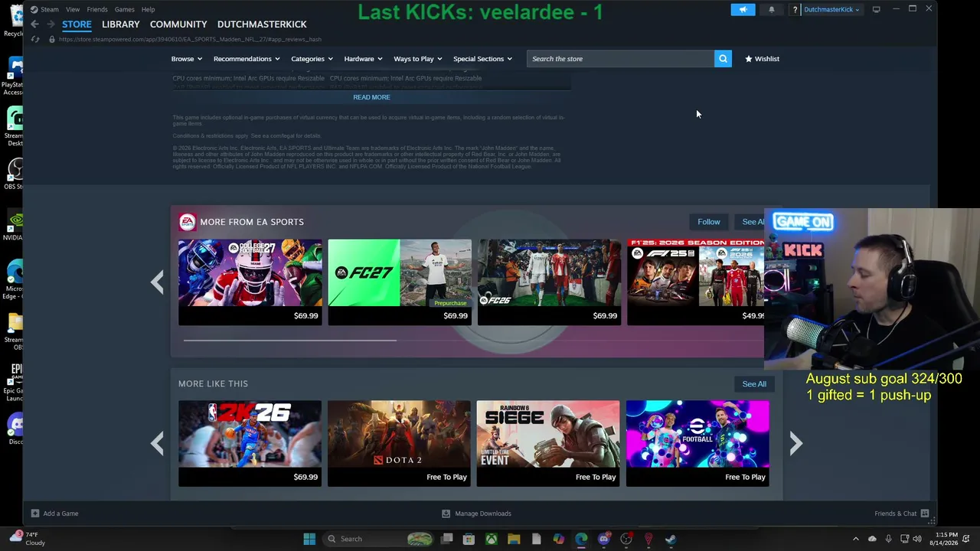The image size is (980, 551).
Task: Open the Games menu
Action: [x=124, y=9]
